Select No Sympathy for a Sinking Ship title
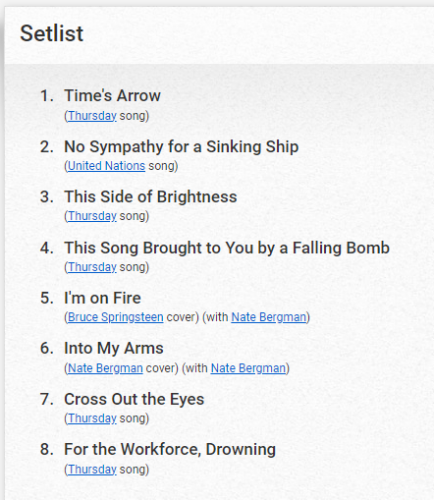Viewport: 434px width, 500px height. 181,147
